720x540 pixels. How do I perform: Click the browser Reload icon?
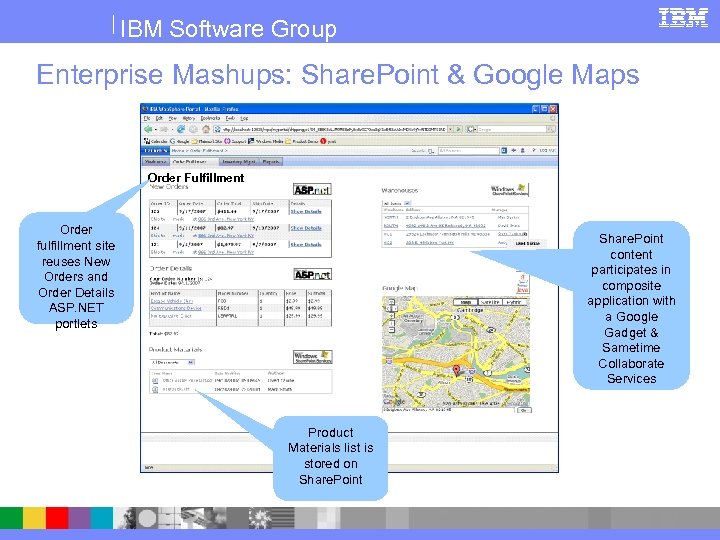click(180, 129)
